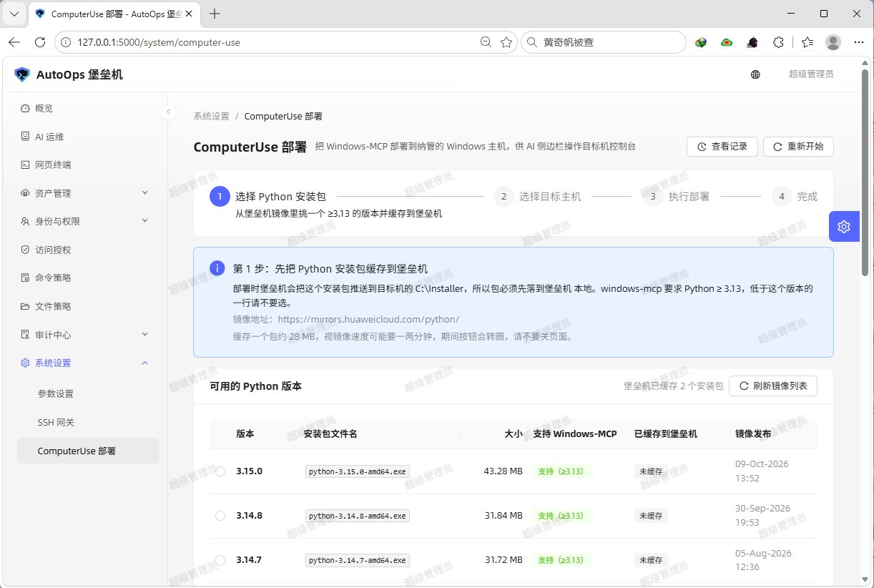874x588 pixels.
Task: Reload the page with the browser refresh icon
Action: [40, 42]
